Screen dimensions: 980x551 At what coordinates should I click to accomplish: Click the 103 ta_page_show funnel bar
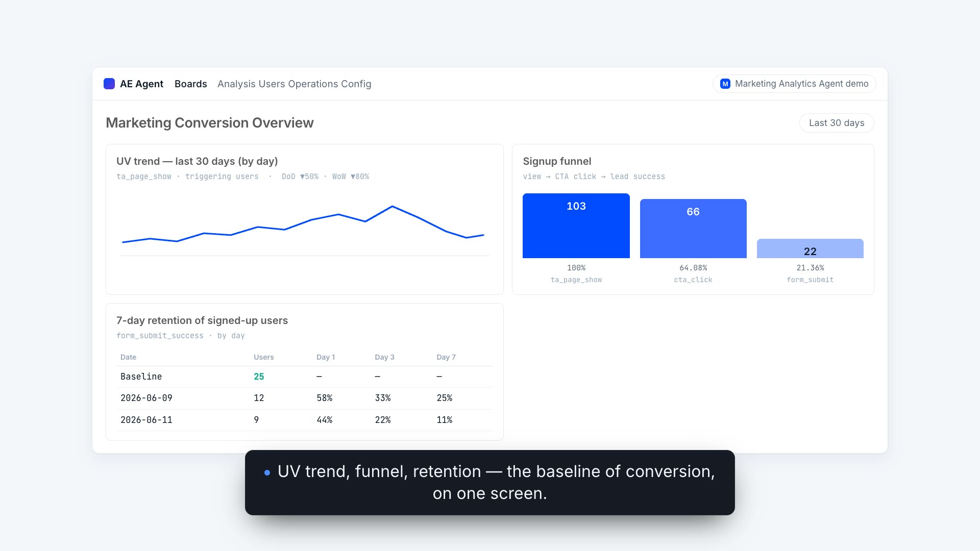click(x=576, y=226)
